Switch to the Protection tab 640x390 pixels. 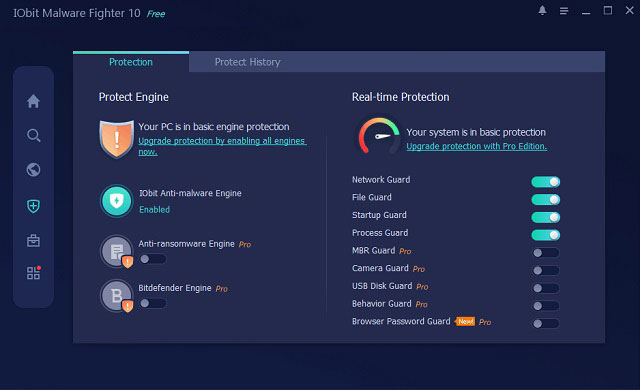pos(131,62)
